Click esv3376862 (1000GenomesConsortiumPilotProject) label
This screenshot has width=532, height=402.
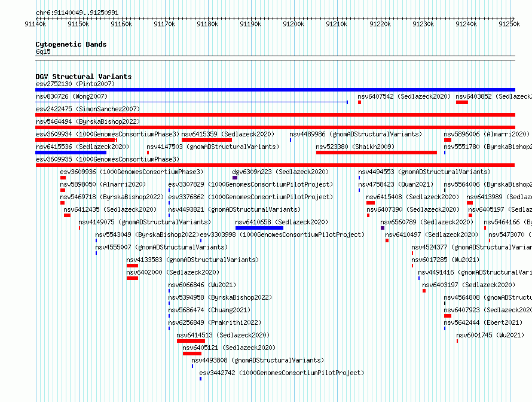(250, 197)
